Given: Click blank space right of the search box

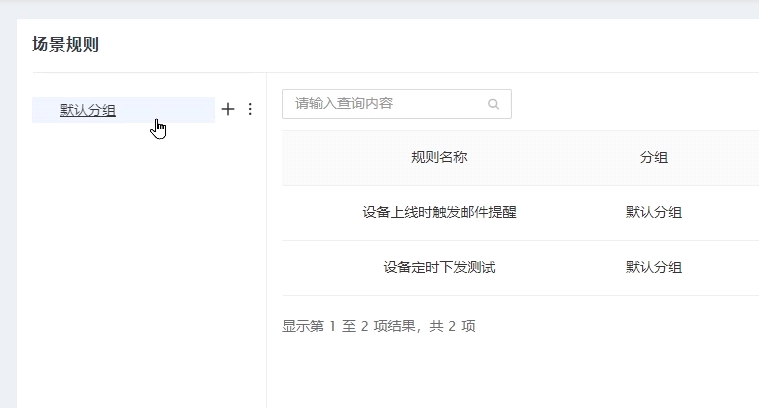Looking at the screenshot, I should pos(630,104).
